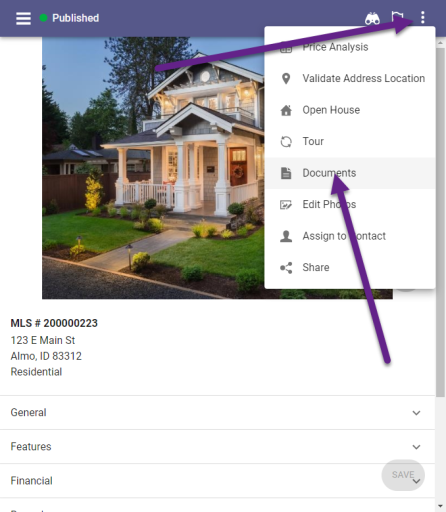The width and height of the screenshot is (446, 512).
Task: Click the Published status label
Action: tap(75, 18)
